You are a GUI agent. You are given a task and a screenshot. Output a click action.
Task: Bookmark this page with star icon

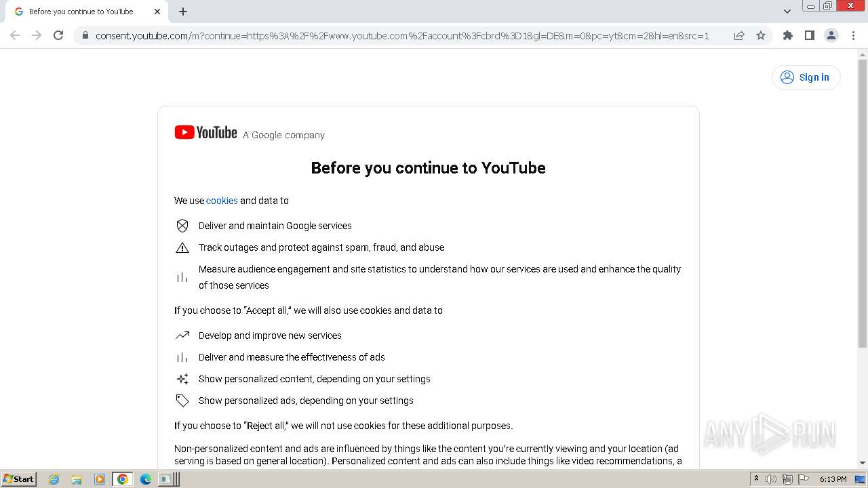pos(761,35)
